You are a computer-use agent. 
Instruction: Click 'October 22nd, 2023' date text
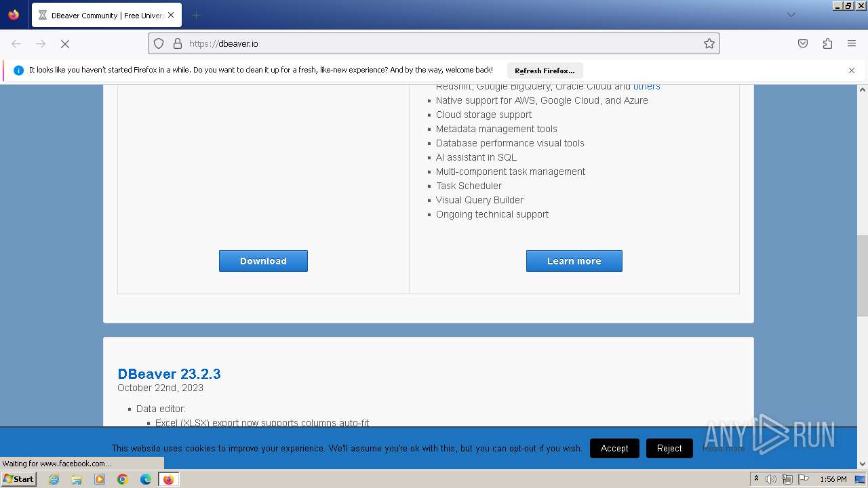coord(160,388)
